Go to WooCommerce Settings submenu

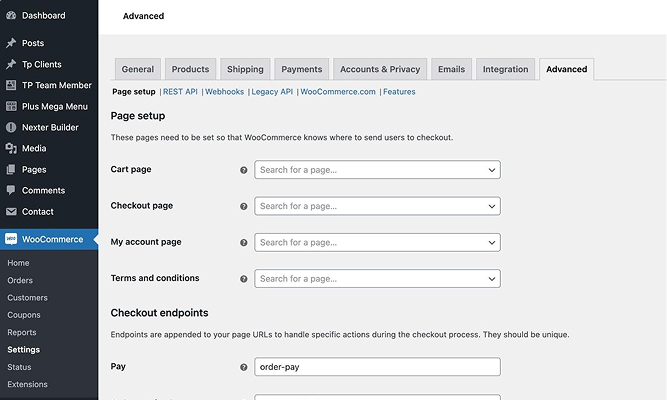coord(23,349)
